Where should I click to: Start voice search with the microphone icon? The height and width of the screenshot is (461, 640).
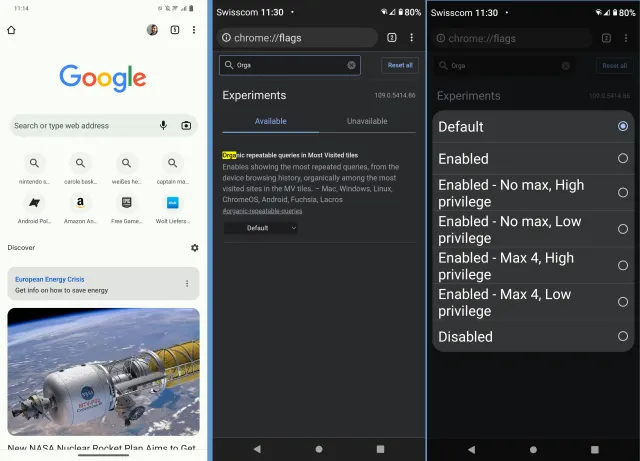tap(163, 125)
